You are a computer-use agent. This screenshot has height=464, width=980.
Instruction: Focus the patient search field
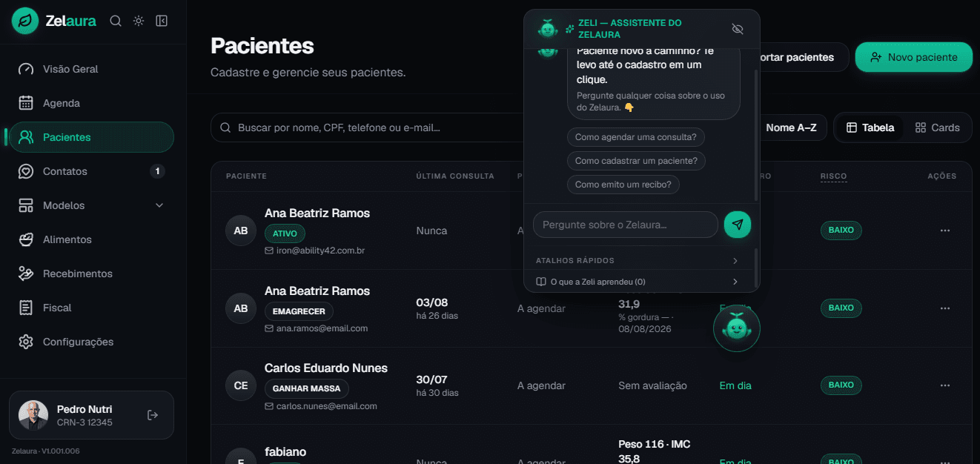(367, 127)
